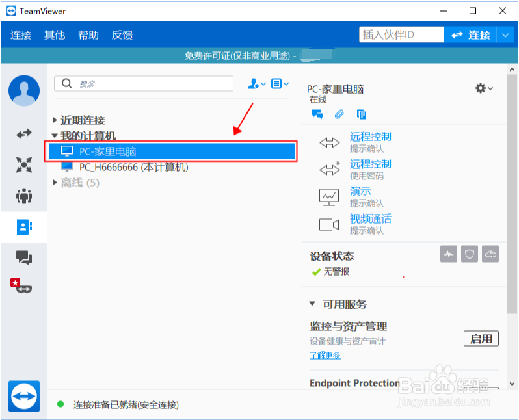Viewport: 519px width, 420px height.
Task: Select the Computers & Contacts sidebar icon
Action: tap(24, 227)
